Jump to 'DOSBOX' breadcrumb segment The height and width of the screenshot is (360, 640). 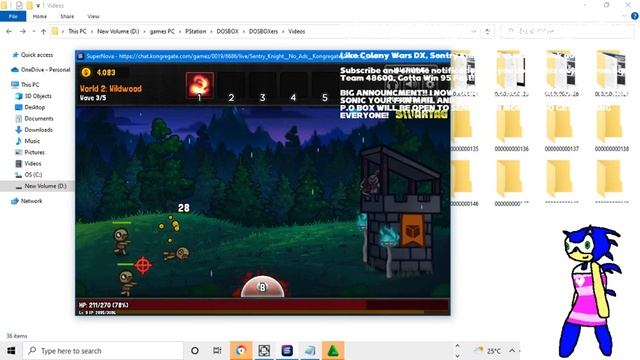[227, 31]
